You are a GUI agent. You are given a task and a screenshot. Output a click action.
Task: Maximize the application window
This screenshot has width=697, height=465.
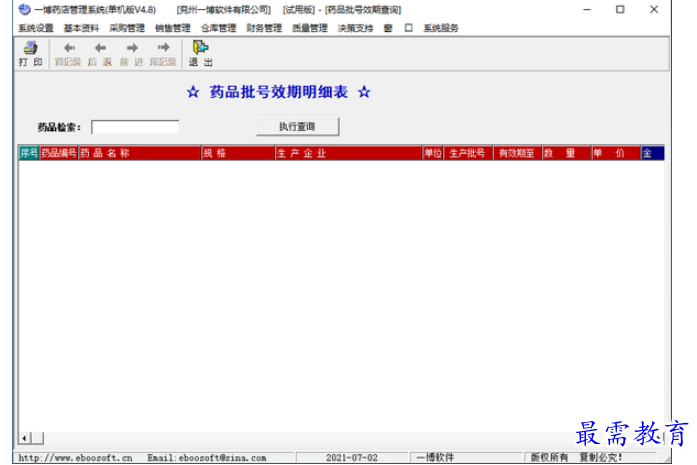click(x=620, y=9)
